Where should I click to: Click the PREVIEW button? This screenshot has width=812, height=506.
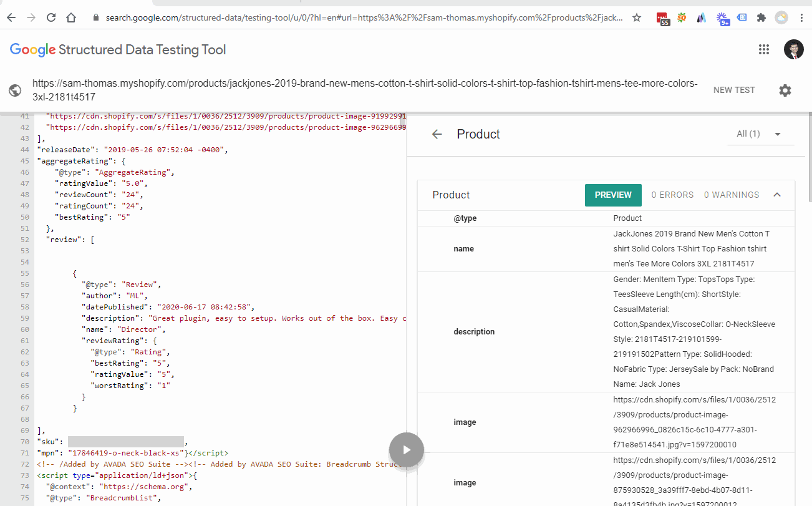(x=613, y=195)
